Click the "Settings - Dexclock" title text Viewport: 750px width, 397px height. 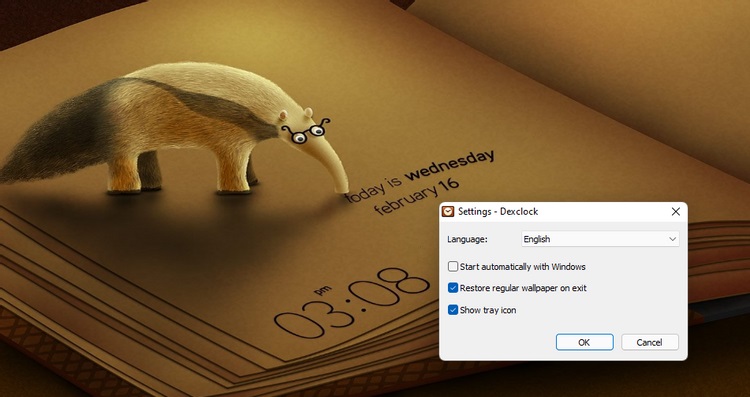click(497, 211)
